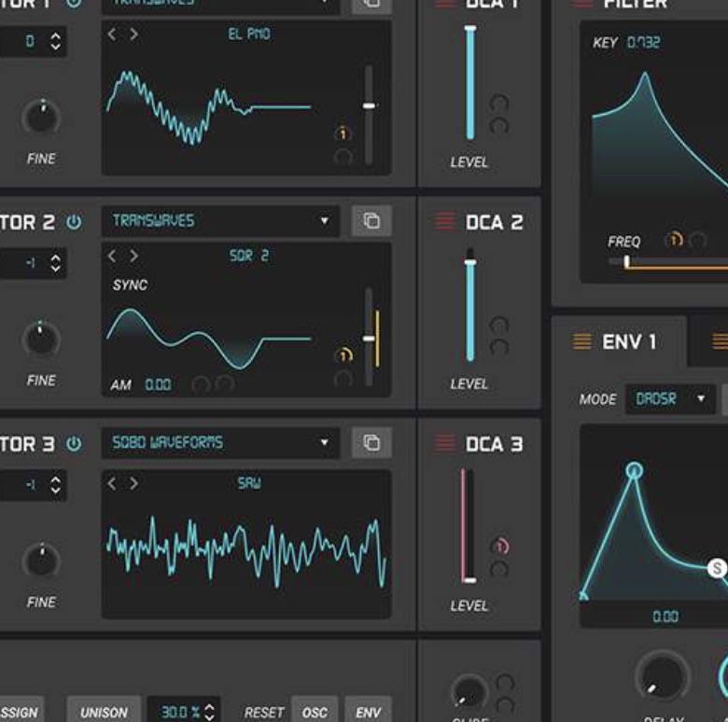Click AM value 0.00 in Oscillator 2
The image size is (728, 722).
pos(158,384)
